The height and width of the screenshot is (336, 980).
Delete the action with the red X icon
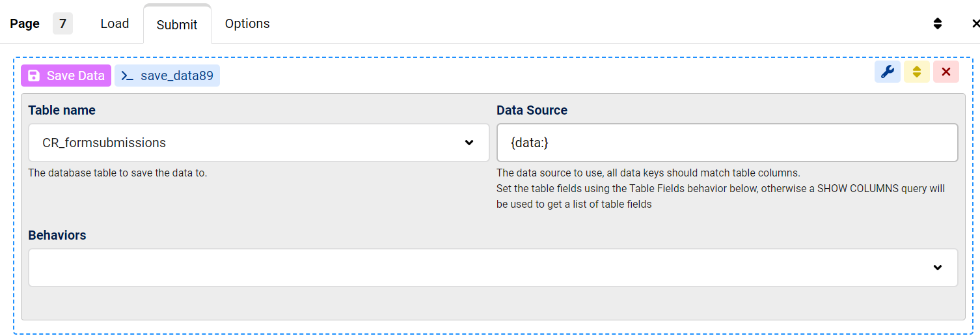click(x=946, y=72)
